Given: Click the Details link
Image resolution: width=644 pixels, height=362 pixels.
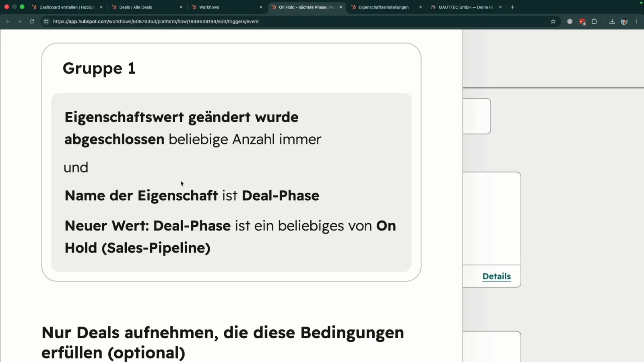Looking at the screenshot, I should tap(497, 276).
